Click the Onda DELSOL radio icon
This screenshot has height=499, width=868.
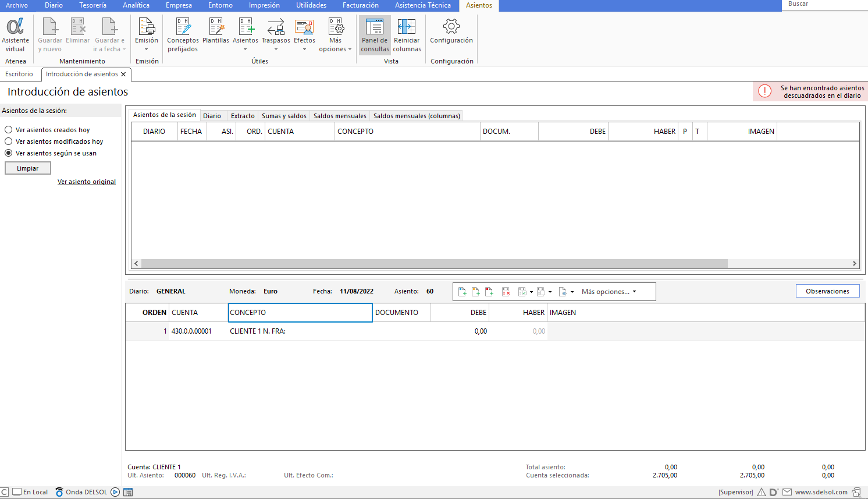tap(59, 492)
